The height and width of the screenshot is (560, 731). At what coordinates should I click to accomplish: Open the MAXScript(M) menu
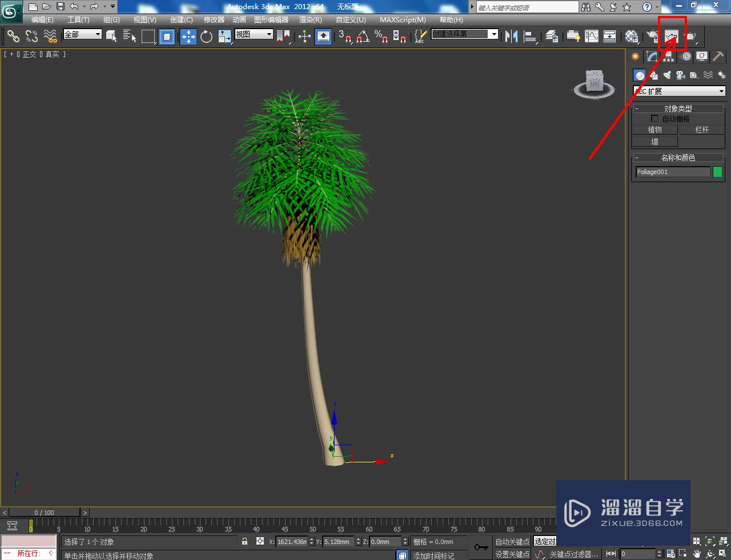click(x=403, y=20)
